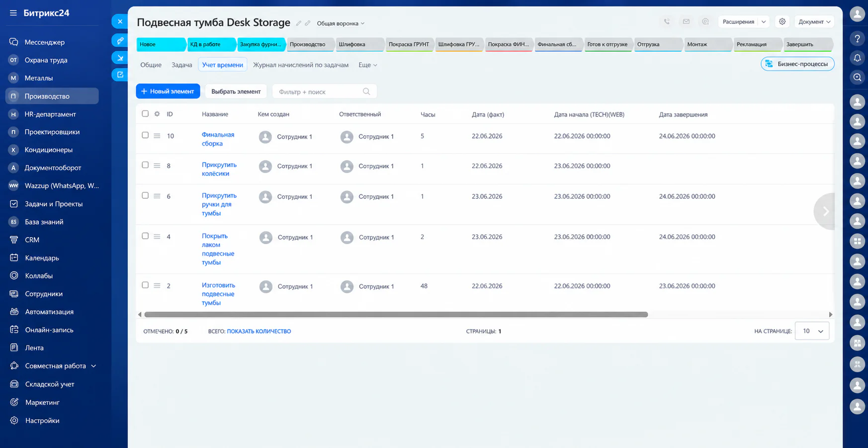Screen dimensions: 868x448
Task: Open help question mark icon
Action: 857,38
